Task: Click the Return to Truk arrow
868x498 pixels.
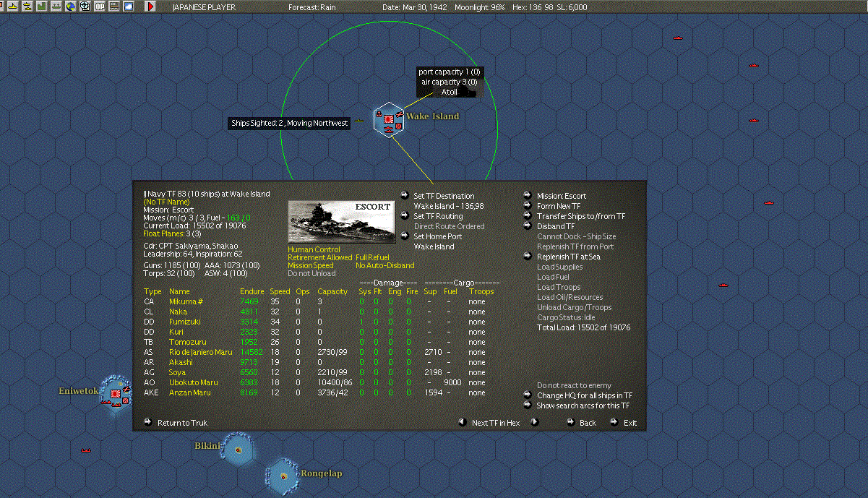Action: point(148,422)
